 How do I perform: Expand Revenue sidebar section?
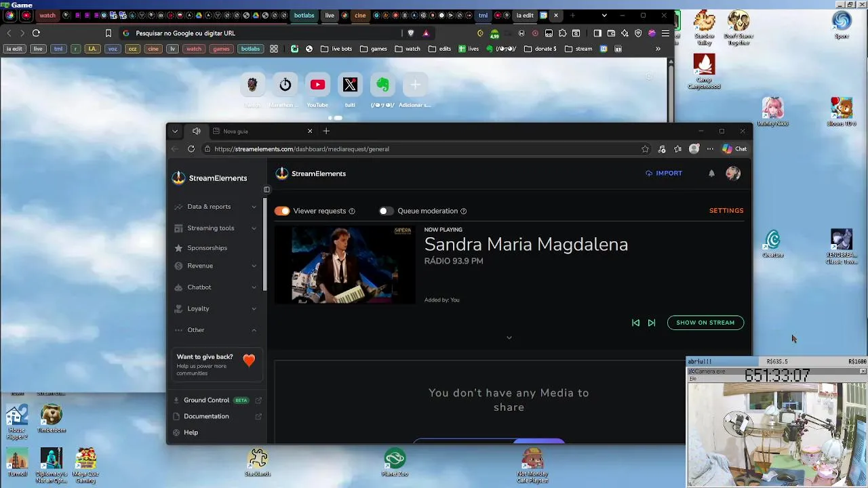(216, 266)
